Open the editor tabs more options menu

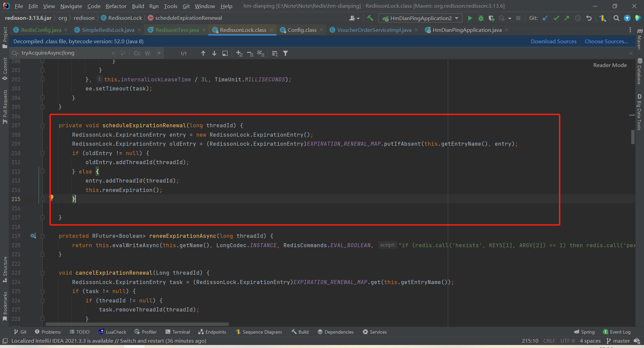pos(630,30)
